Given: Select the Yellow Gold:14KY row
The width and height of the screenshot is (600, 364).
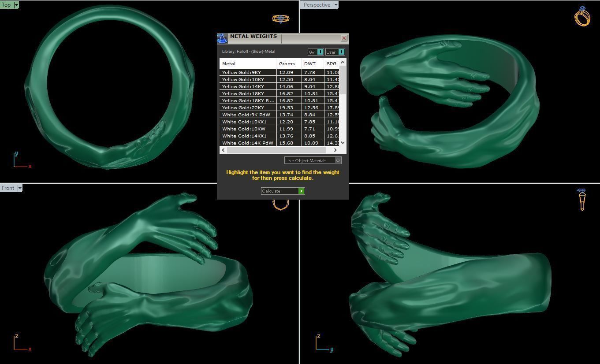Looking at the screenshot, I should pos(280,86).
